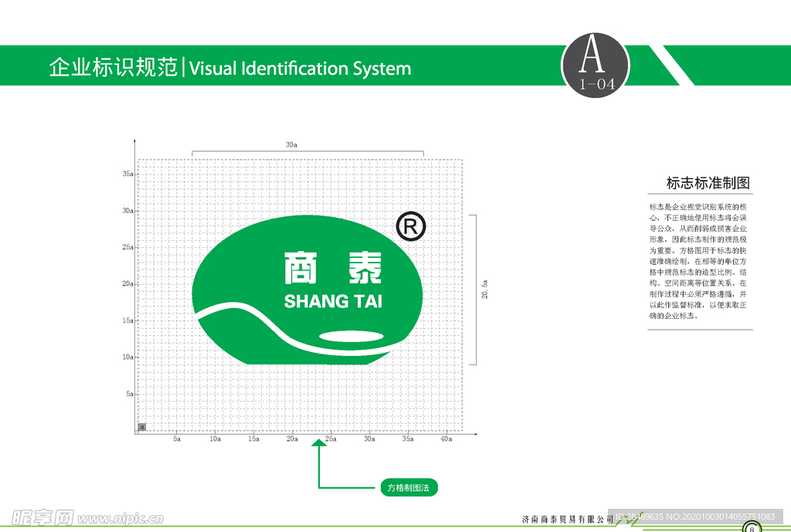Click the 30a width dimension label
This screenshot has width=791, height=532.
click(291, 144)
